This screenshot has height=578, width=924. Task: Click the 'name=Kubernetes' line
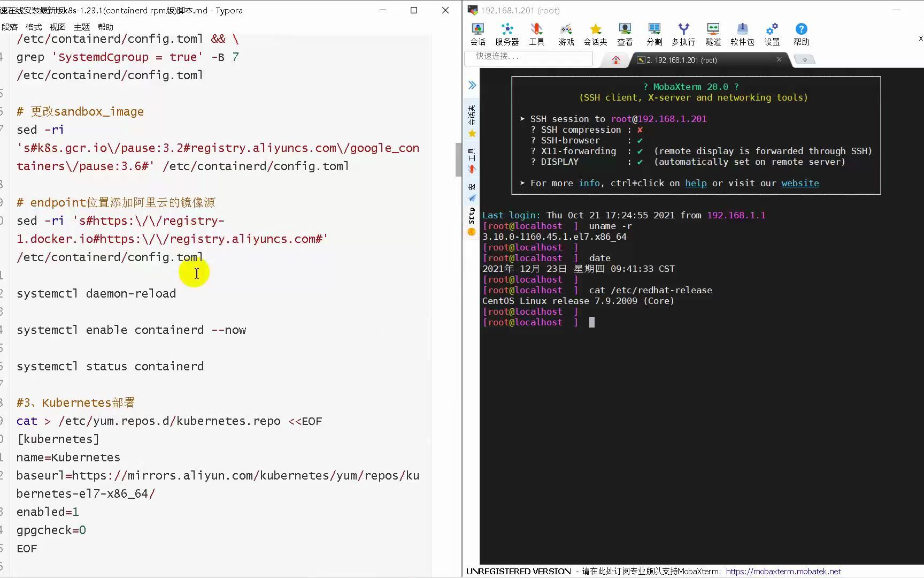(x=68, y=457)
